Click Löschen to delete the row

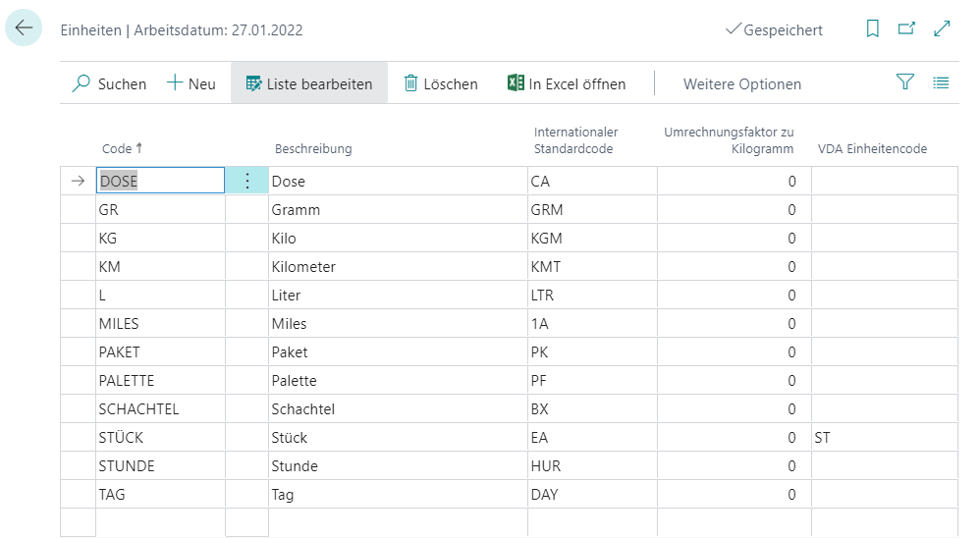click(x=441, y=83)
